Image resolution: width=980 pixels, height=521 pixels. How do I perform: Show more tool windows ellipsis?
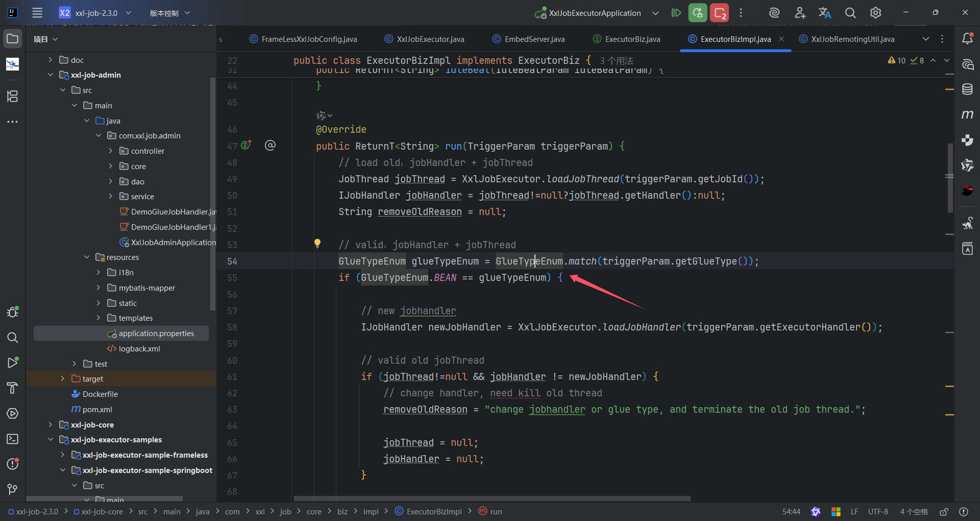pos(13,122)
